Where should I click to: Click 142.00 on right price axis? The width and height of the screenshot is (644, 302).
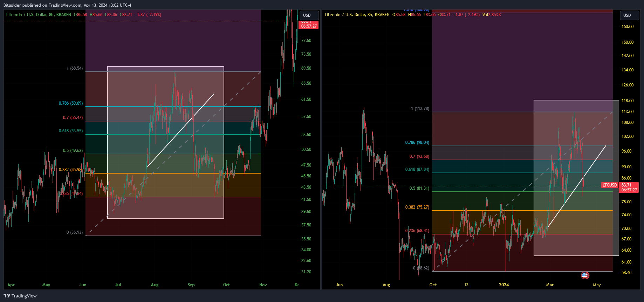click(x=628, y=56)
